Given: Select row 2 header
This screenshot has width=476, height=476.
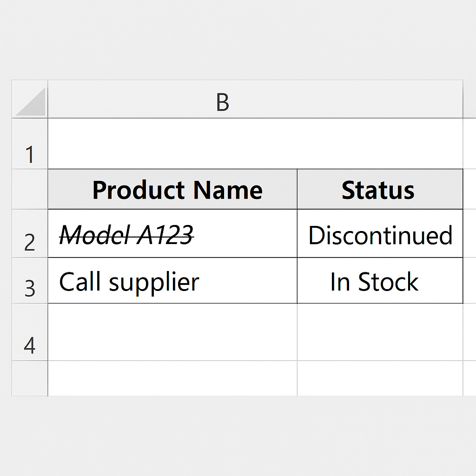Looking at the screenshot, I should pos(30,234).
